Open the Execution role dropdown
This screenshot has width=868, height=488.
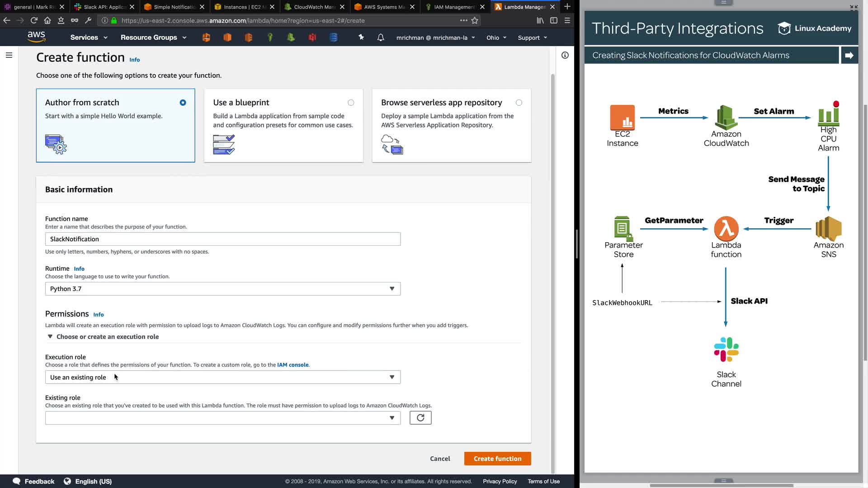tap(222, 377)
